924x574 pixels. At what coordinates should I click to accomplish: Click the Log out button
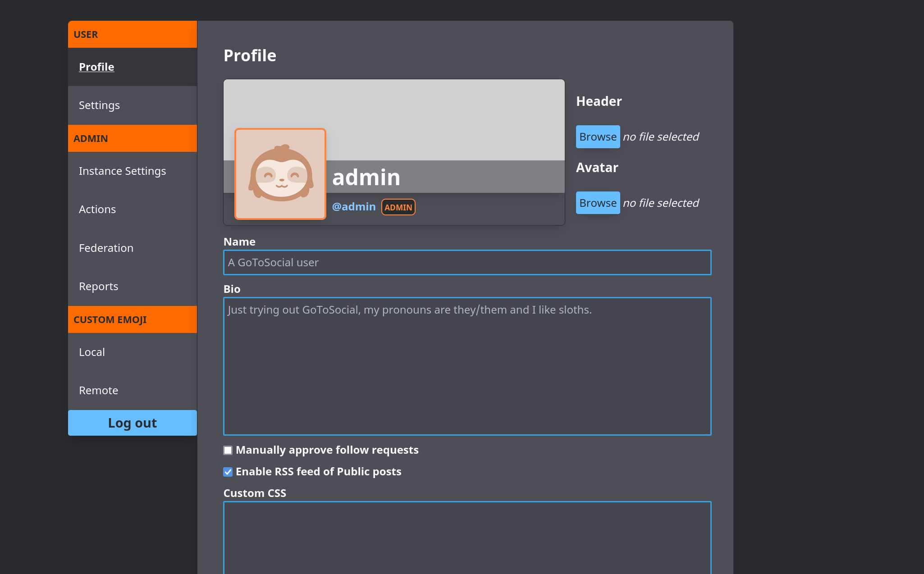tap(132, 422)
